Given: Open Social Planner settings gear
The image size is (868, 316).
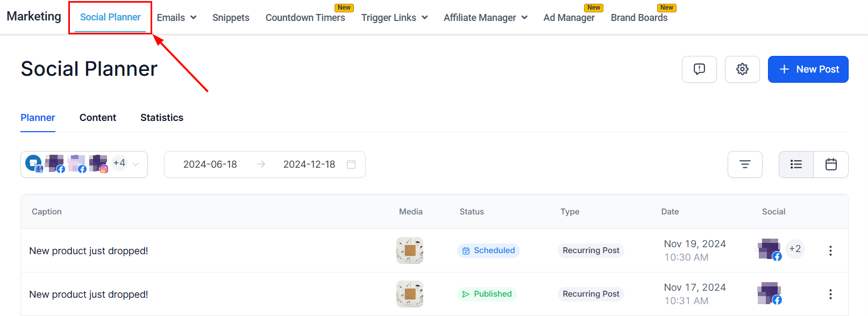Looking at the screenshot, I should pos(742,69).
